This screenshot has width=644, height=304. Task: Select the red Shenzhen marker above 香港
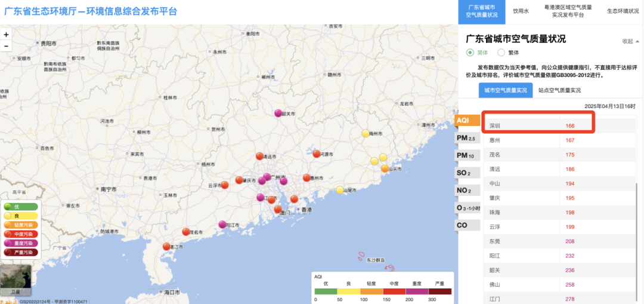click(x=294, y=199)
